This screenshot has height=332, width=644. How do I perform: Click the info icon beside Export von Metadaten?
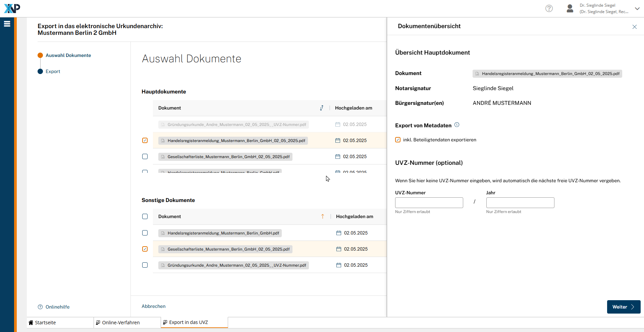(x=457, y=125)
